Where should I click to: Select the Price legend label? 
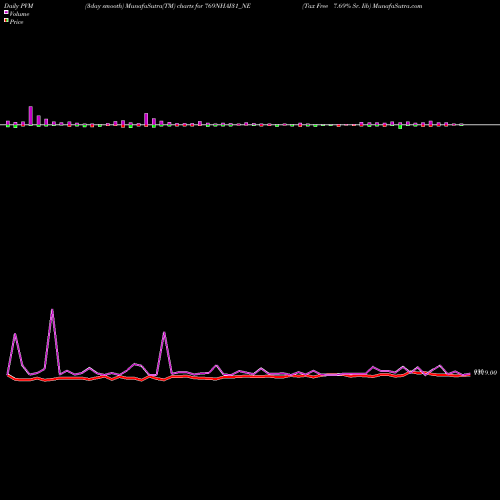pos(16,22)
